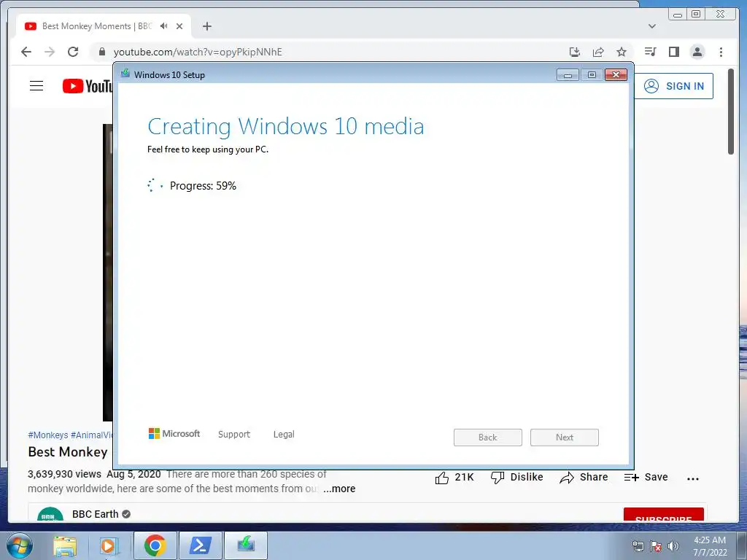The image size is (747, 560).
Task: Select the Best Monkey Moments tab
Action: click(x=104, y=26)
